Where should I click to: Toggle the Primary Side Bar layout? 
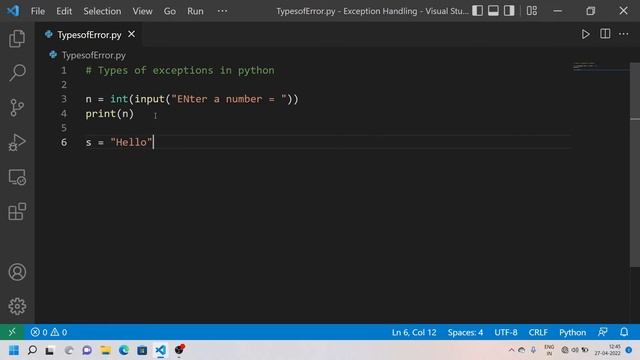(477, 11)
